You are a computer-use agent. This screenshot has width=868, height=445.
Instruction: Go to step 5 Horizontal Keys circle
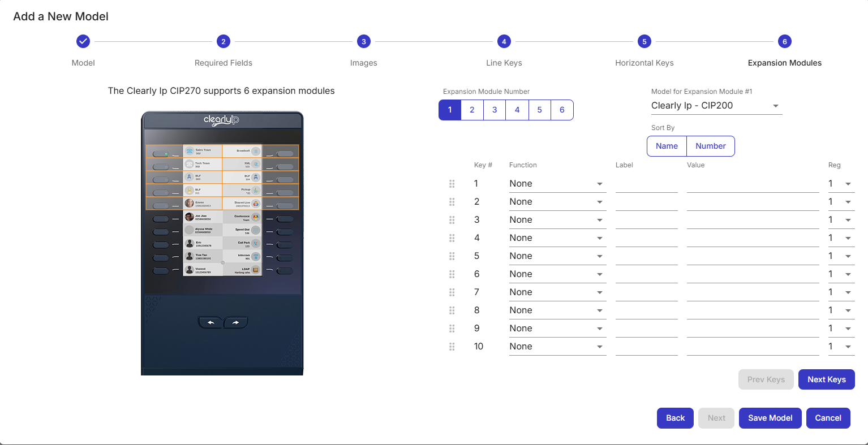tap(644, 41)
